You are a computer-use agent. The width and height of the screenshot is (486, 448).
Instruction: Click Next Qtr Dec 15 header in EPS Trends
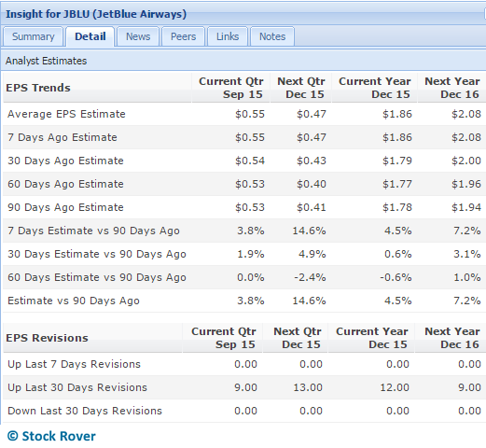point(301,88)
